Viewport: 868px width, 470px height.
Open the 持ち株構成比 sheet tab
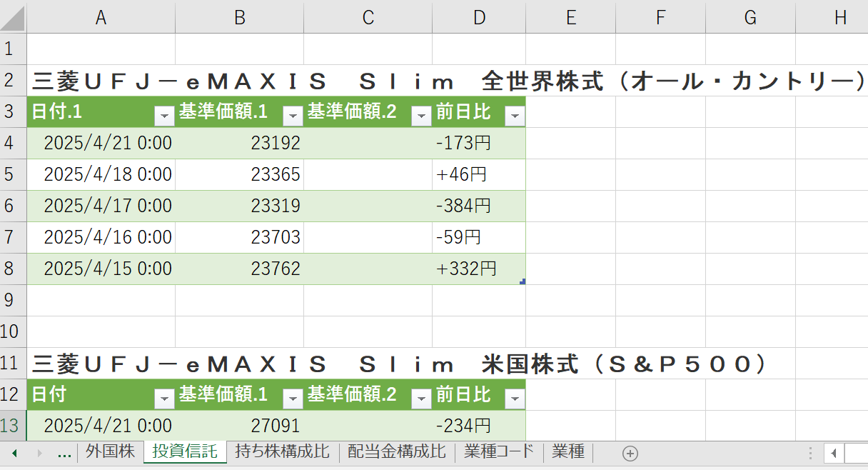(282, 451)
